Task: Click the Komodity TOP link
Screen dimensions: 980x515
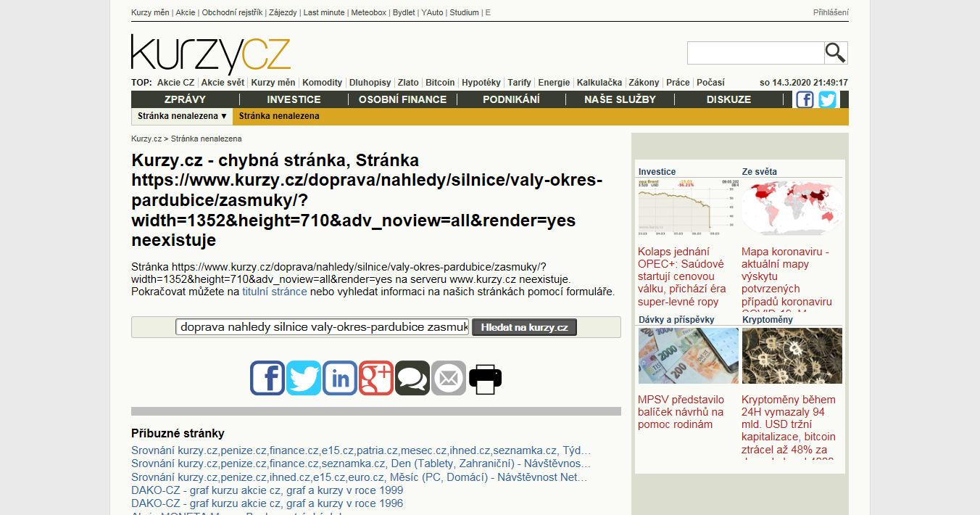Action: pos(322,83)
